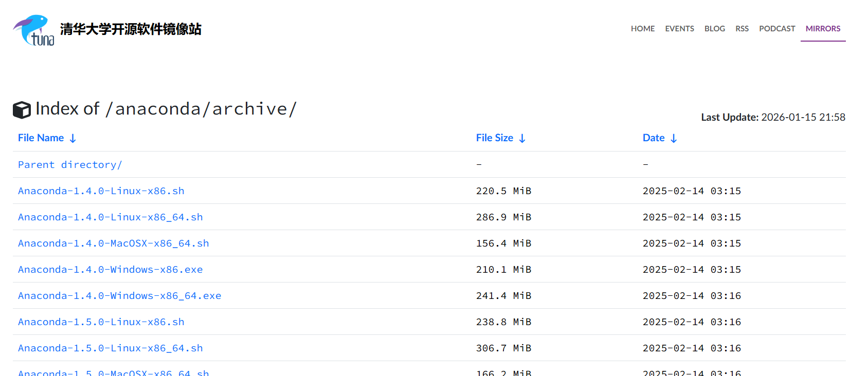Click the Date sort arrow icon
Image resolution: width=868 pixels, height=376 pixels.
tap(674, 138)
